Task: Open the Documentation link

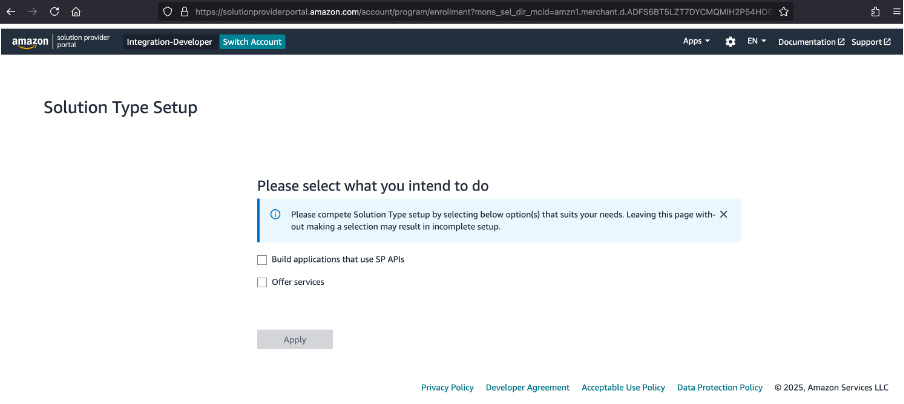Action: coord(811,41)
